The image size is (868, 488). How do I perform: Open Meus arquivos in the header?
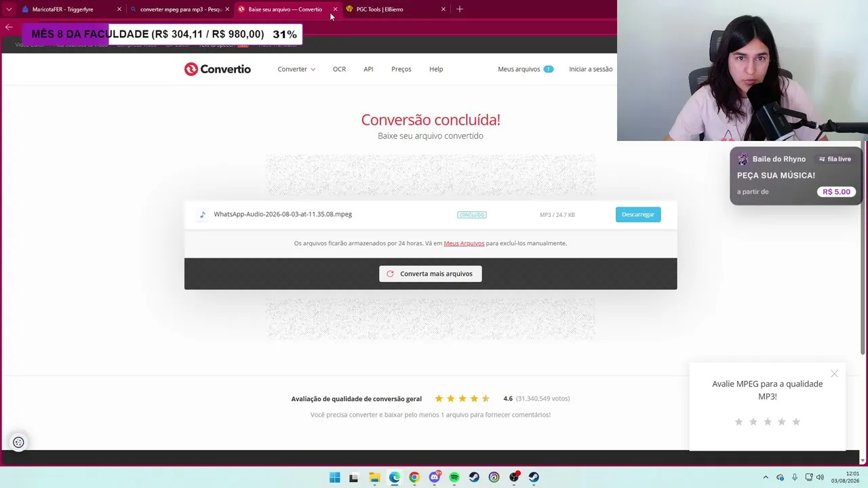[x=526, y=69]
